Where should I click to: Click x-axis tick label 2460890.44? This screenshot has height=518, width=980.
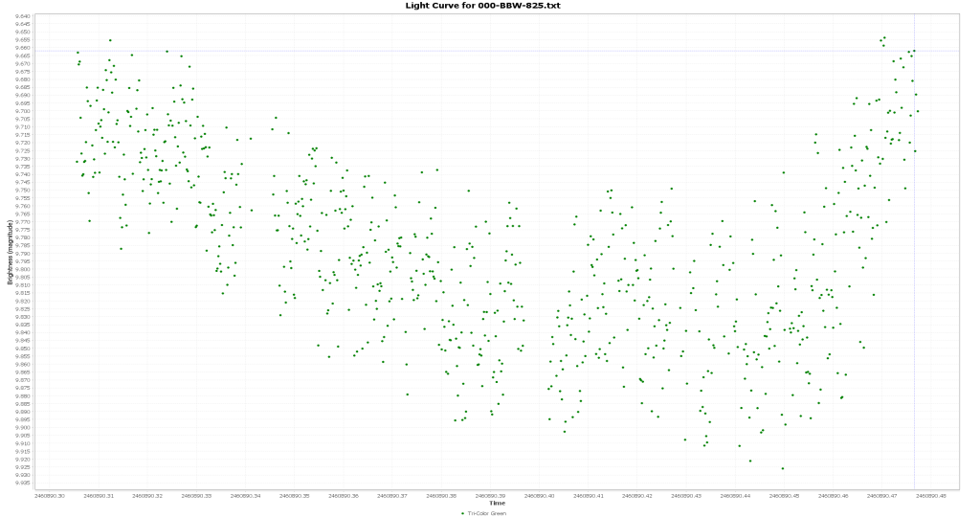(734, 495)
